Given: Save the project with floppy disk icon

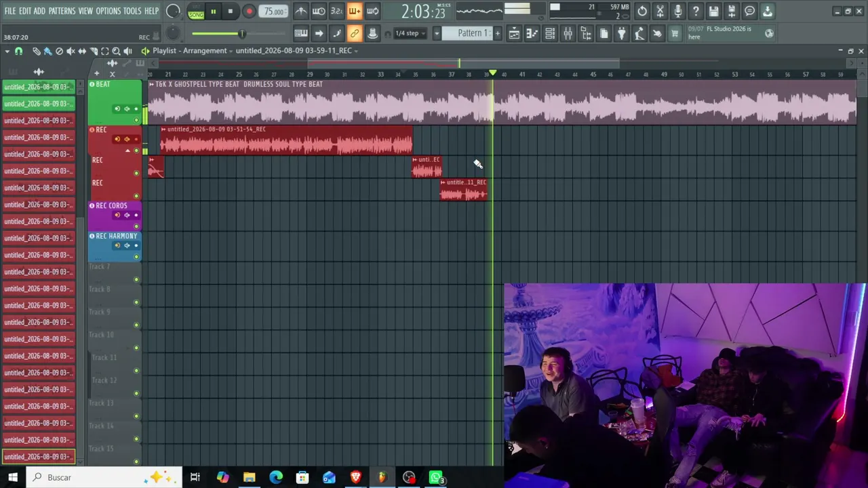Looking at the screenshot, I should pyautogui.click(x=713, y=11).
